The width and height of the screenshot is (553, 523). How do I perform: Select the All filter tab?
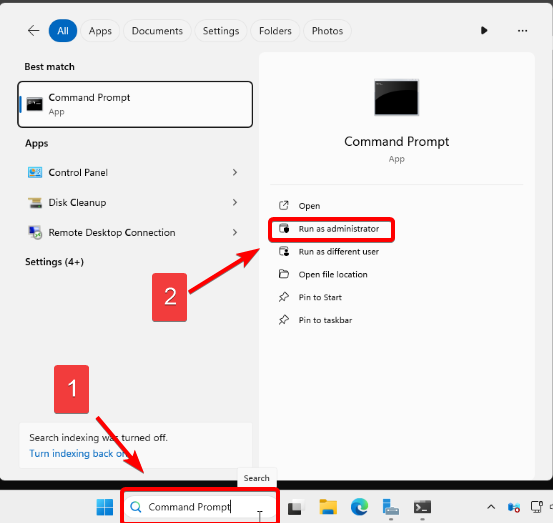[x=63, y=31]
